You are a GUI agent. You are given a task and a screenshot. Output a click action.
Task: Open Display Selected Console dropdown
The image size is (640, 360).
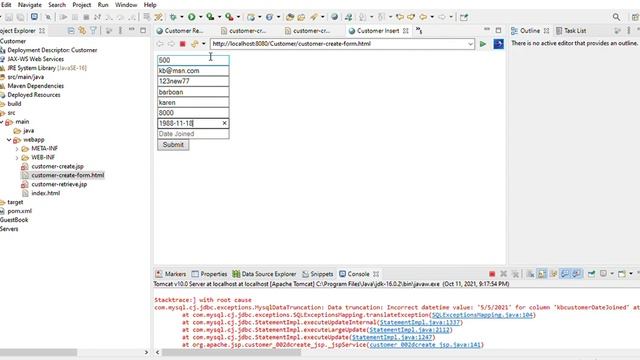pyautogui.click(x=612, y=274)
